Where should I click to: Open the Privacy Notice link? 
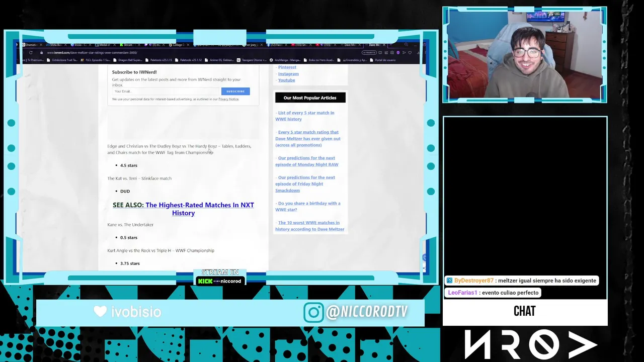(x=228, y=99)
